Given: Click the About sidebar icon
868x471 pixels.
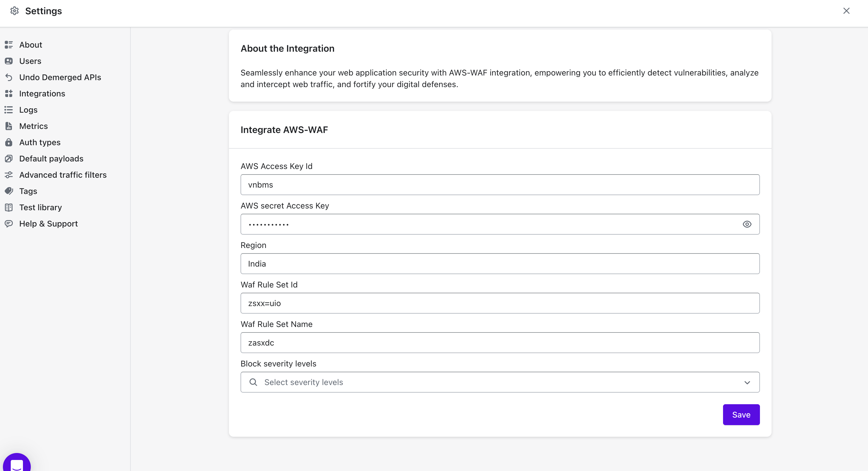Looking at the screenshot, I should pos(9,45).
